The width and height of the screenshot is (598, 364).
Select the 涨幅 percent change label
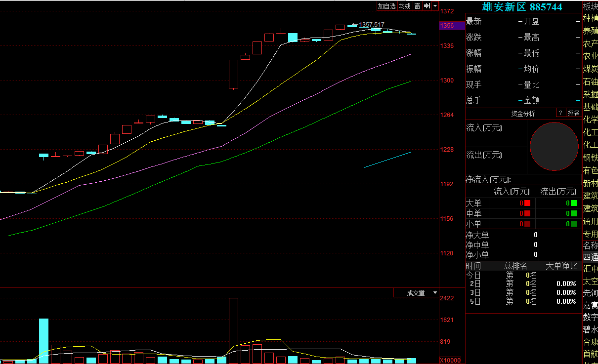pos(473,53)
